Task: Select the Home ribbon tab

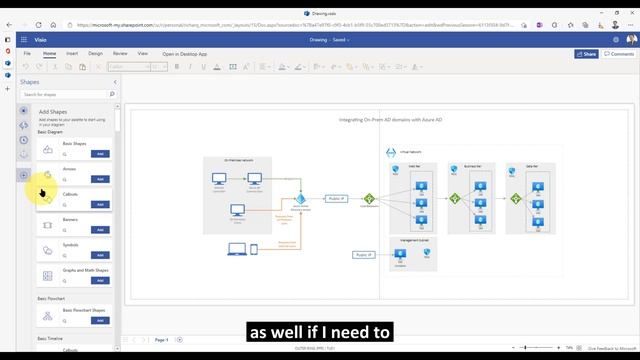Action: [49, 53]
